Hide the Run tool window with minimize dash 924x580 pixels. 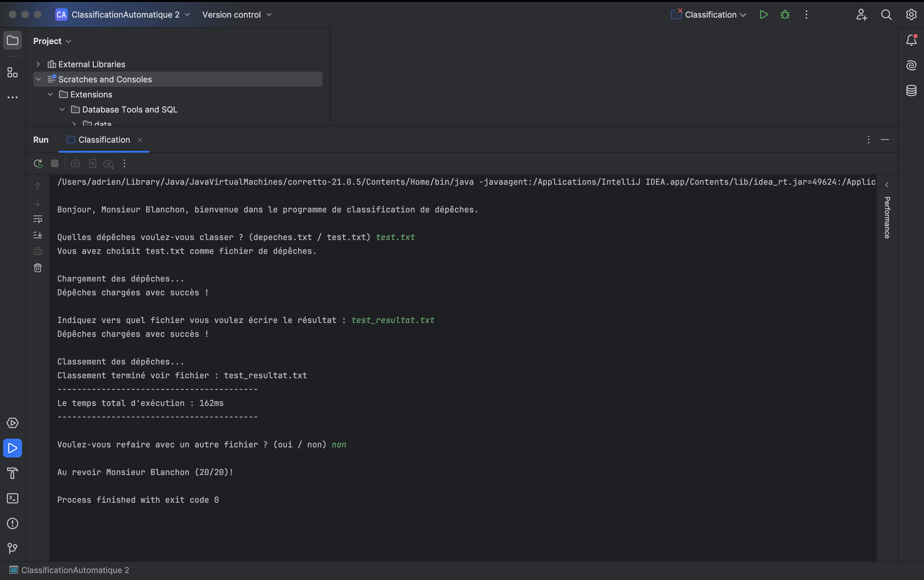[885, 140]
